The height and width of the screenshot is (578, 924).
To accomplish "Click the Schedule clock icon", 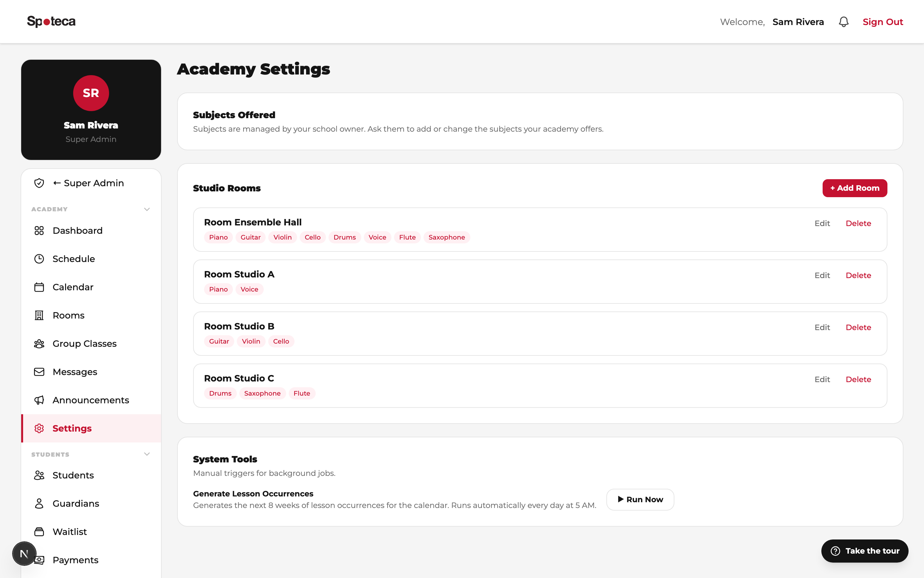I will [39, 259].
